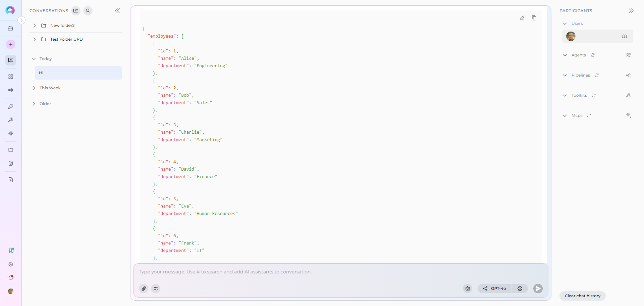Expand the New folder2 folder

pyautogui.click(x=35, y=26)
